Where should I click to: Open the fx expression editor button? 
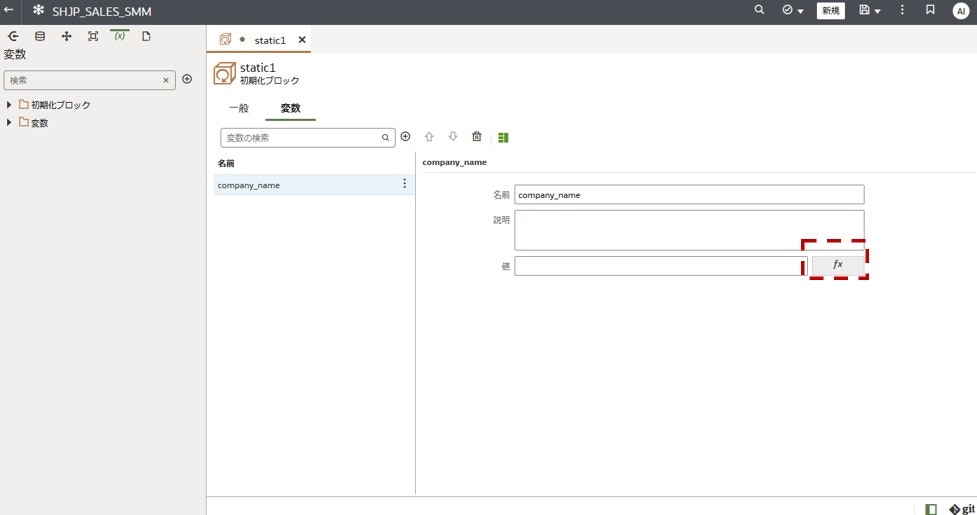838,265
